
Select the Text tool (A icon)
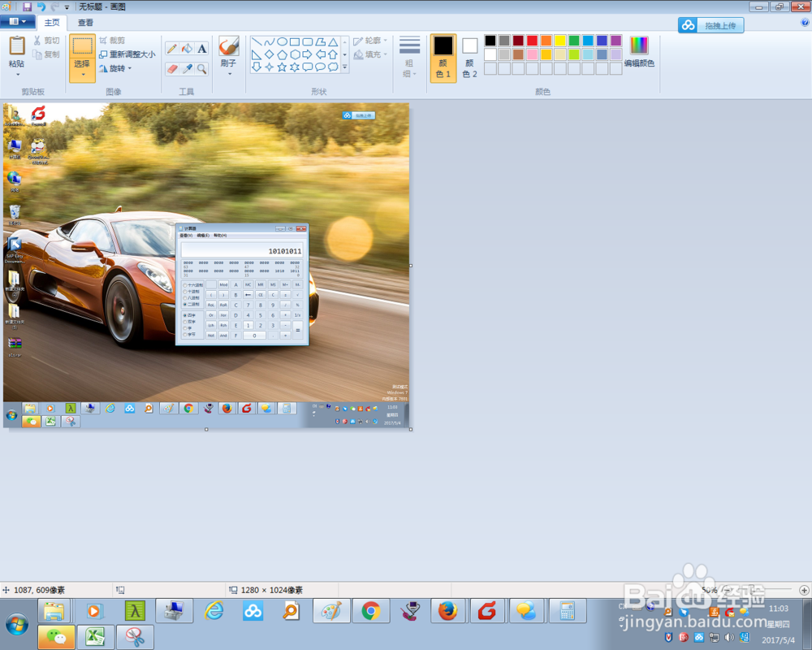coord(202,49)
